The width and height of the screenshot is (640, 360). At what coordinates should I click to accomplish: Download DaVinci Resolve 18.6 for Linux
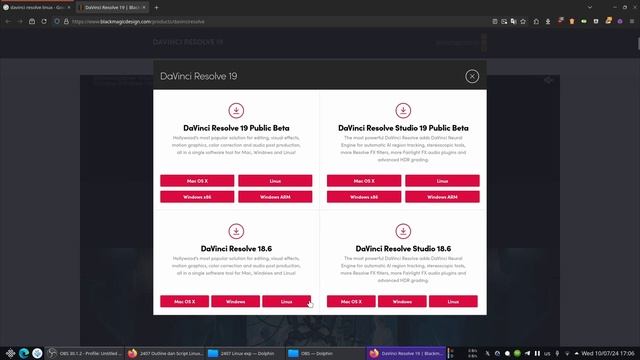click(287, 301)
